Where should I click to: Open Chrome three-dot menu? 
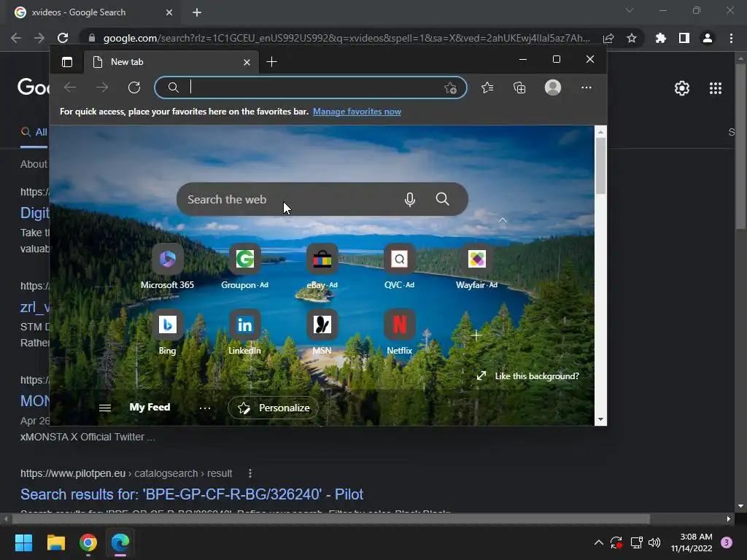(x=731, y=38)
